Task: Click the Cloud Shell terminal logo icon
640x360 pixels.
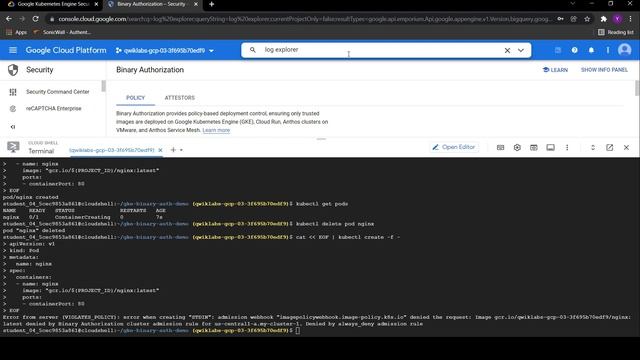Action: pos(13,147)
